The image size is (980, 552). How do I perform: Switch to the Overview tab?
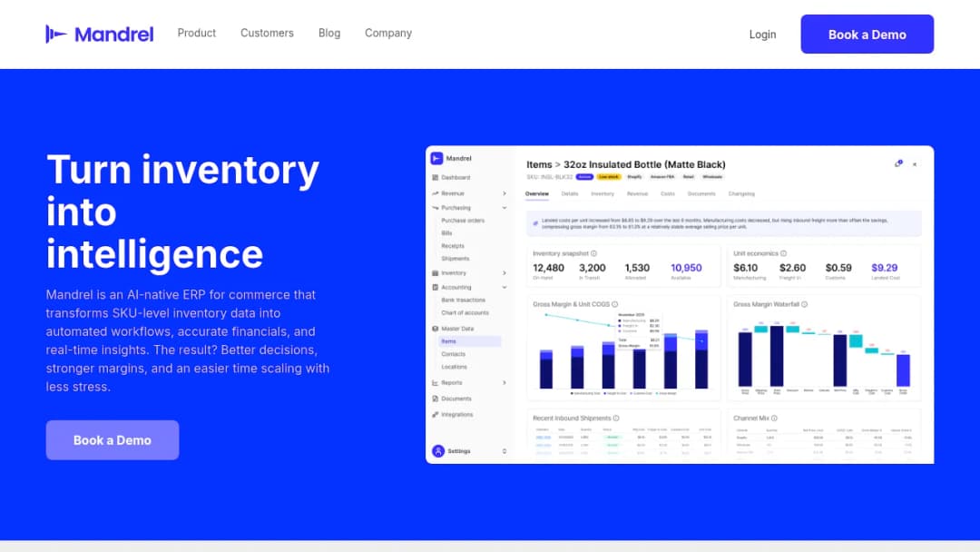click(537, 193)
